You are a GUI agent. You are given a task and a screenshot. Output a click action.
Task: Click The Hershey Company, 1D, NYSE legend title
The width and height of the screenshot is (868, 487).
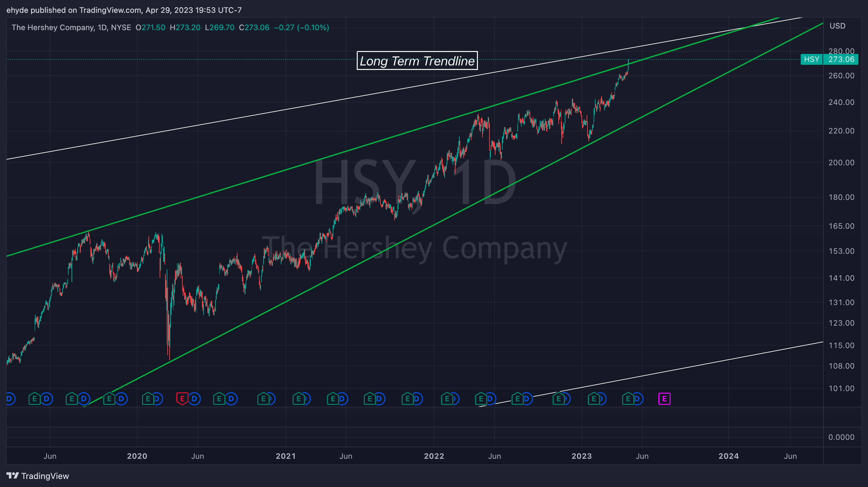[71, 27]
